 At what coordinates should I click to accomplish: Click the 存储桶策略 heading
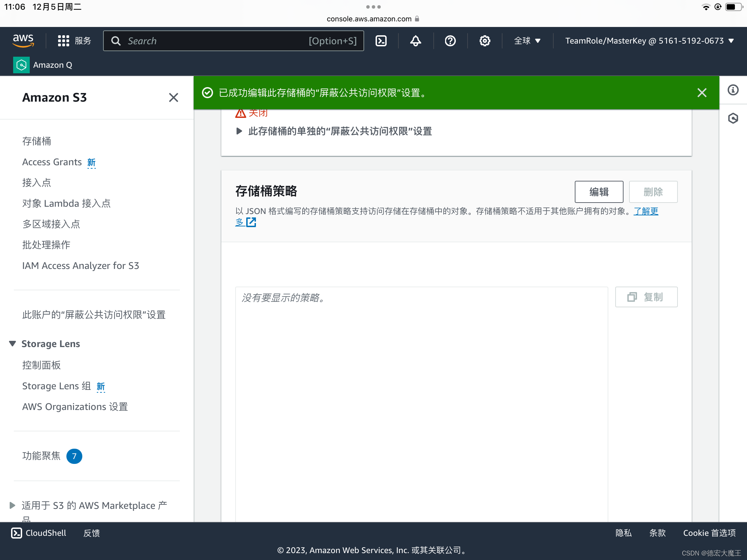point(266,191)
